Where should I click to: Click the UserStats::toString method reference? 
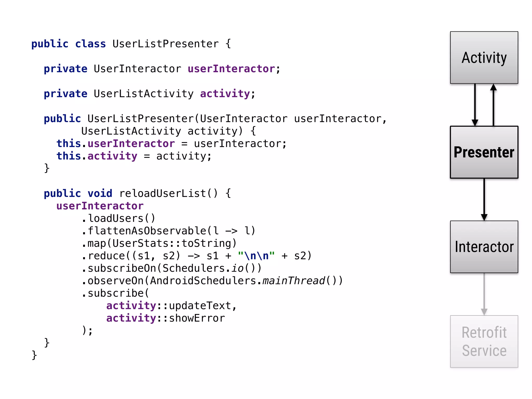[x=171, y=243]
